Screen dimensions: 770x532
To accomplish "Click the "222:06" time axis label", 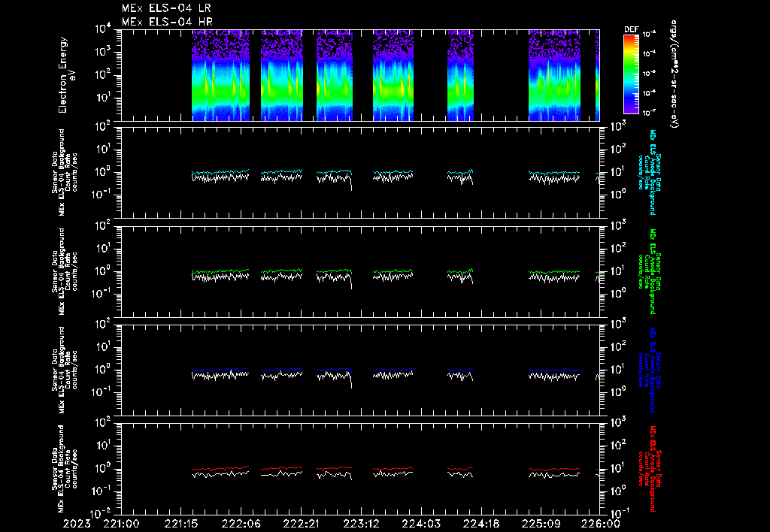I will (241, 524).
